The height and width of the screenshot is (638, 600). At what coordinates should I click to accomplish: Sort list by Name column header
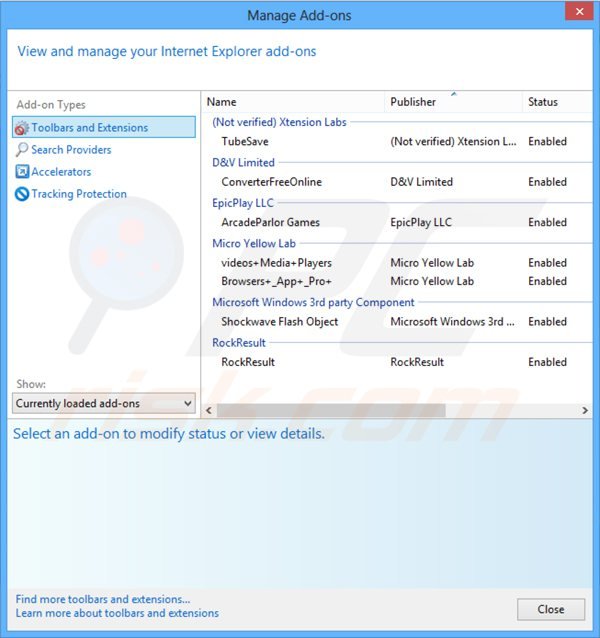point(293,102)
